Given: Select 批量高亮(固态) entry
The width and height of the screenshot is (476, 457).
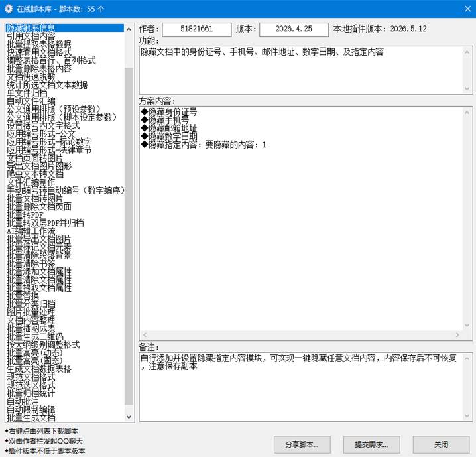Looking at the screenshot, I should (65, 361).
